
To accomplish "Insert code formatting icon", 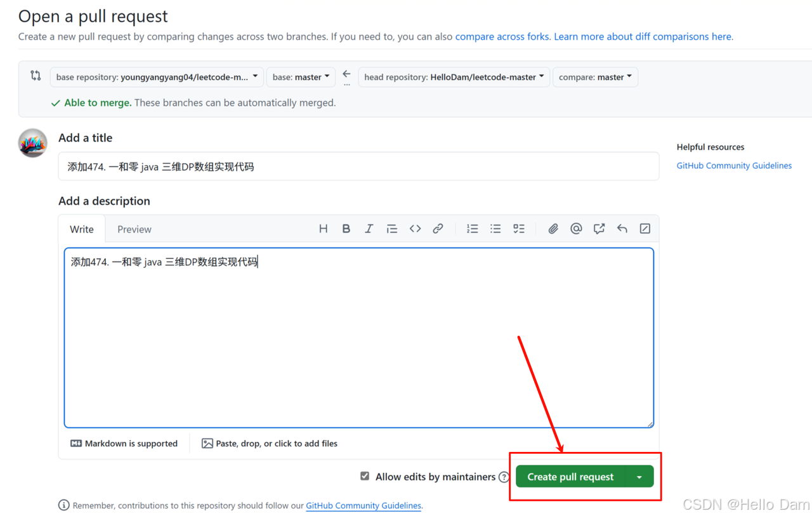I will tap(415, 229).
